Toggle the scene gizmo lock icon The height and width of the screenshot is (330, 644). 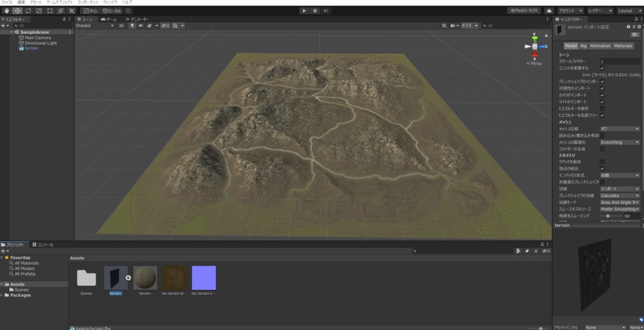point(546,35)
